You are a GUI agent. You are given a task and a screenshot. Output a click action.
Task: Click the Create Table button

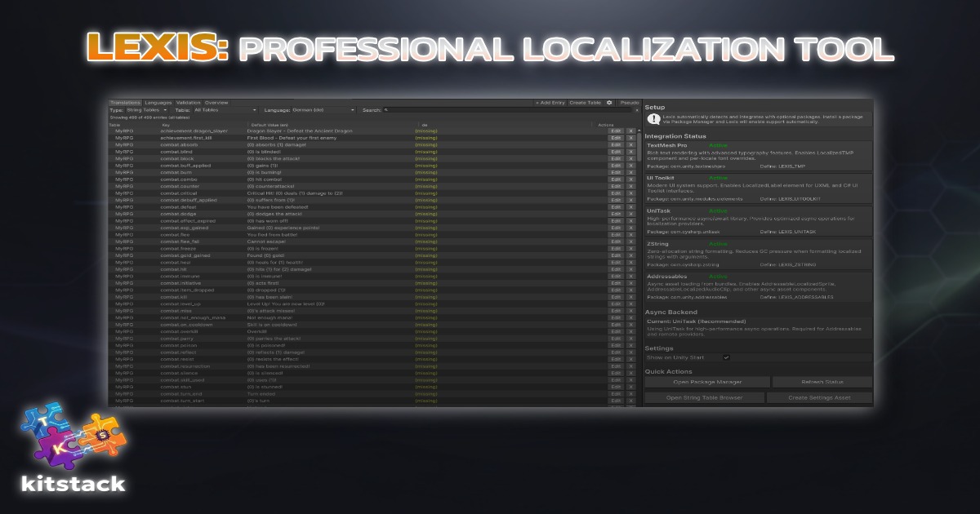point(586,103)
